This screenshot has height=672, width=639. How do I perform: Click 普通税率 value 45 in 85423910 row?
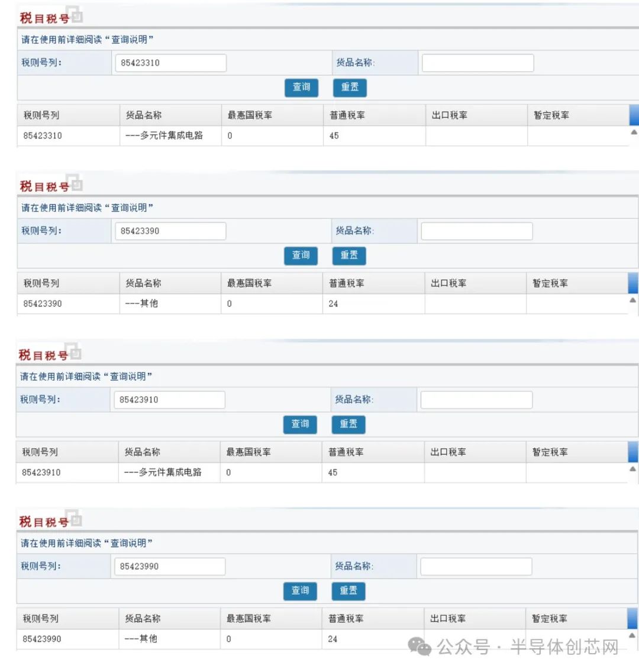333,472
